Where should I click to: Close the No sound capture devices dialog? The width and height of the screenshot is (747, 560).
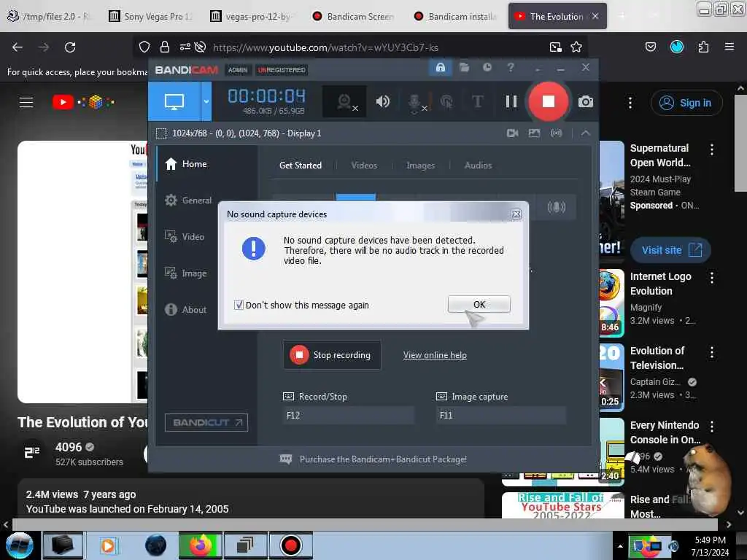516,214
